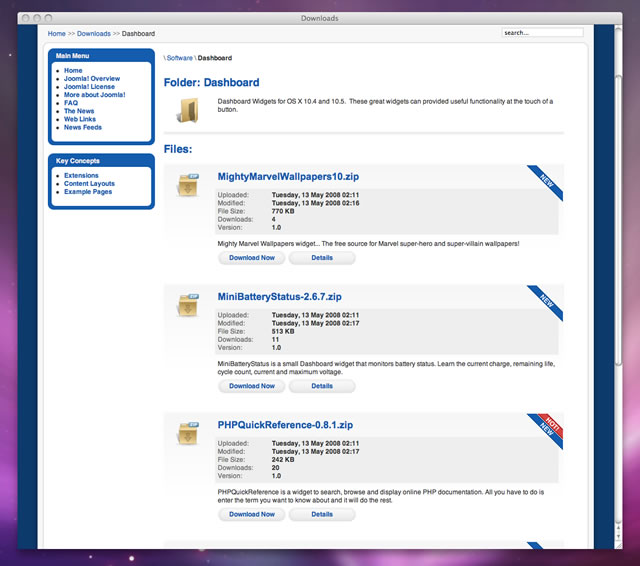This screenshot has height=566, width=640.
Task: Open Details for MiniBatteryStatus-2.6.7.zip
Action: tap(322, 386)
